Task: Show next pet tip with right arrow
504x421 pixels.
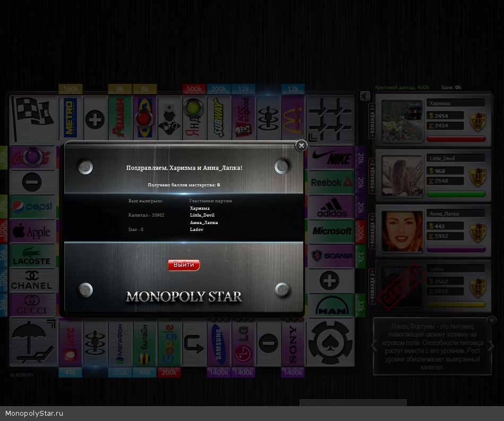Action: 491,346
